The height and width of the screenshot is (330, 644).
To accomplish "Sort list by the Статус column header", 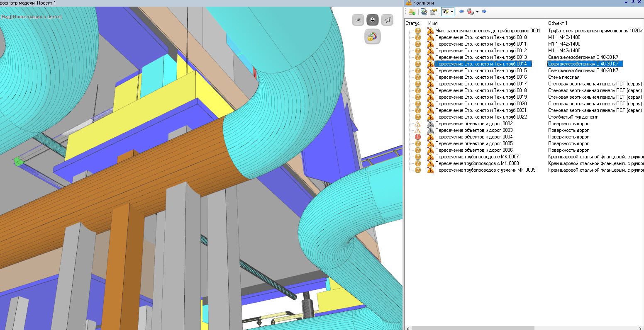I will point(413,23).
